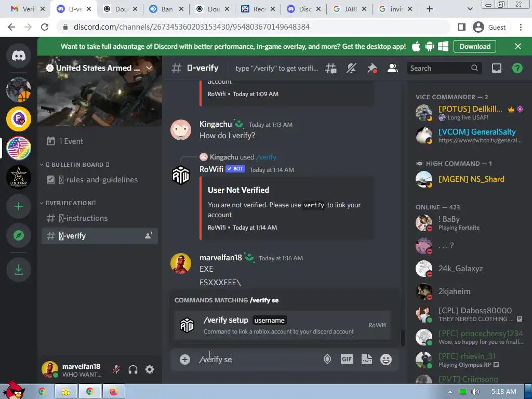Viewport: 532px width, 399px height.
Task: Open the green Help question icon
Action: point(517,68)
